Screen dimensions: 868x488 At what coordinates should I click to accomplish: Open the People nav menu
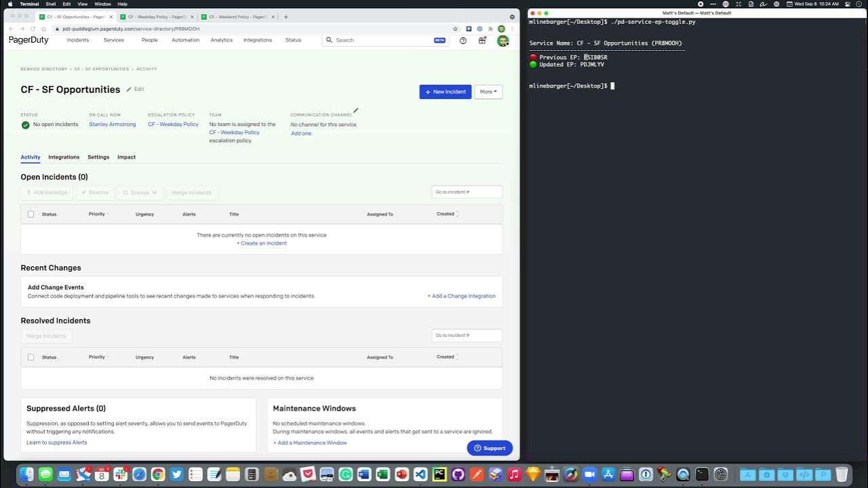tap(150, 40)
